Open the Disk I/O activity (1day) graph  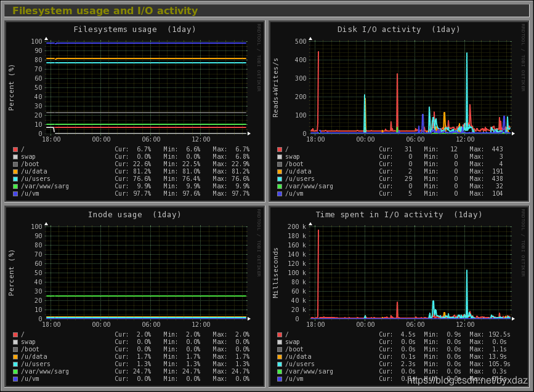(x=399, y=111)
